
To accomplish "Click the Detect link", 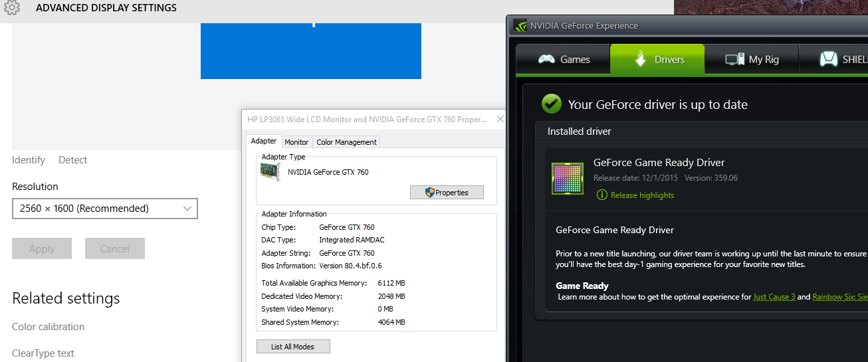I will point(73,159).
